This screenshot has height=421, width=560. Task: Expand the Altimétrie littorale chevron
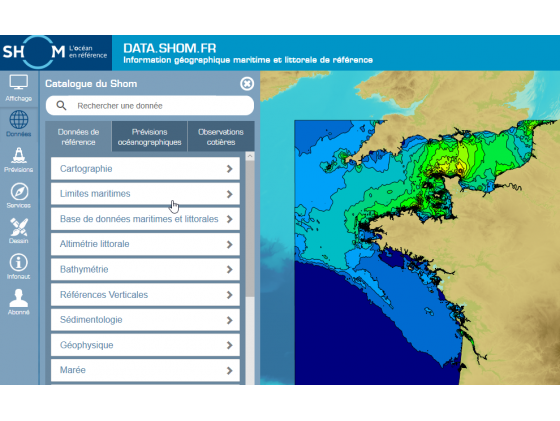point(230,244)
